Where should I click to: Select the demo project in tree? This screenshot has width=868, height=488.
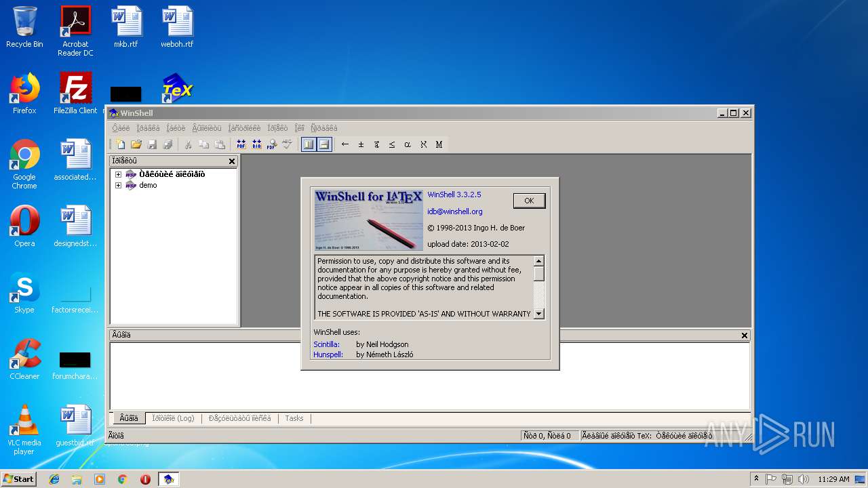coord(148,185)
